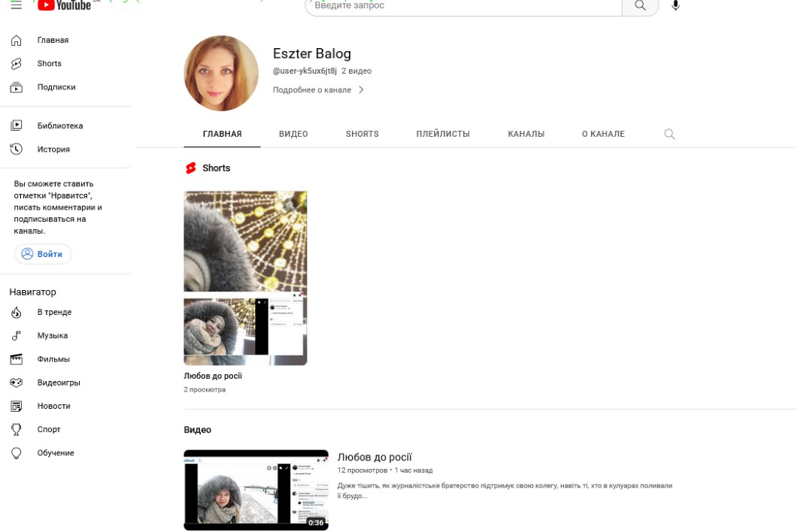Click the search input field
797x532 pixels.
tap(462, 6)
